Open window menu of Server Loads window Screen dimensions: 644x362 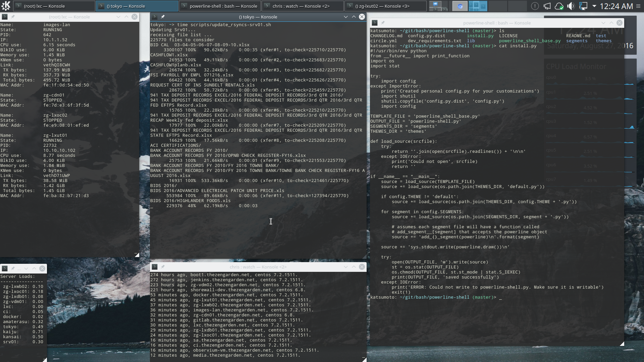(5, 268)
